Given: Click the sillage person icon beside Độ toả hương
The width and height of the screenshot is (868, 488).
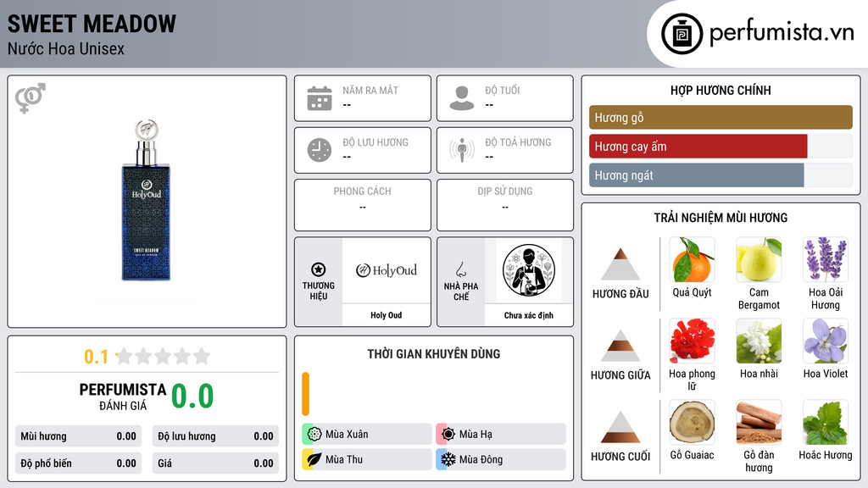Looking at the screenshot, I should pos(462,150).
